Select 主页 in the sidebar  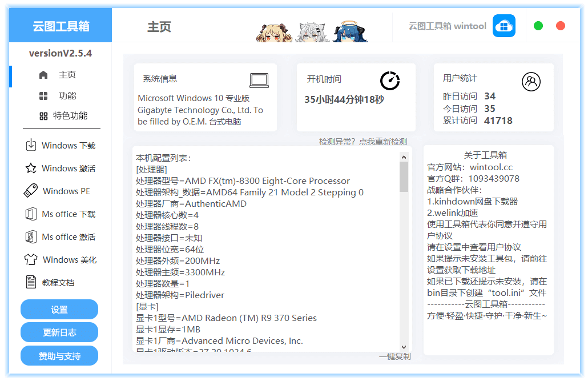(59, 75)
